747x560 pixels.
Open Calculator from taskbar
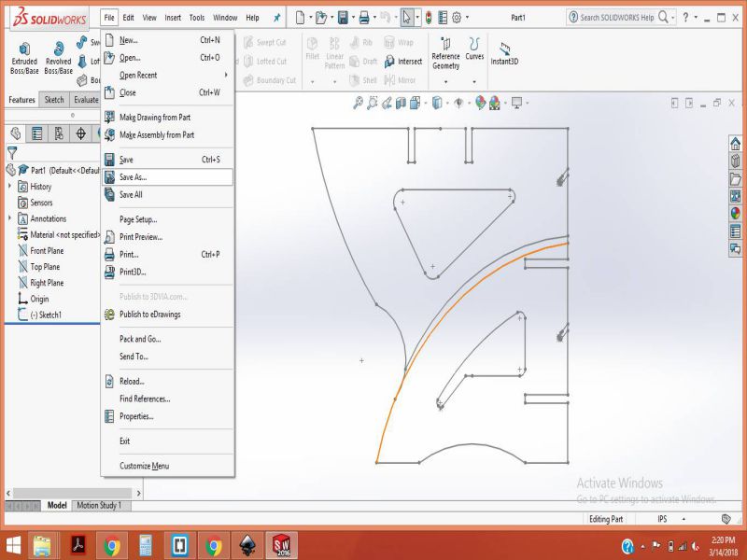pyautogui.click(x=146, y=545)
